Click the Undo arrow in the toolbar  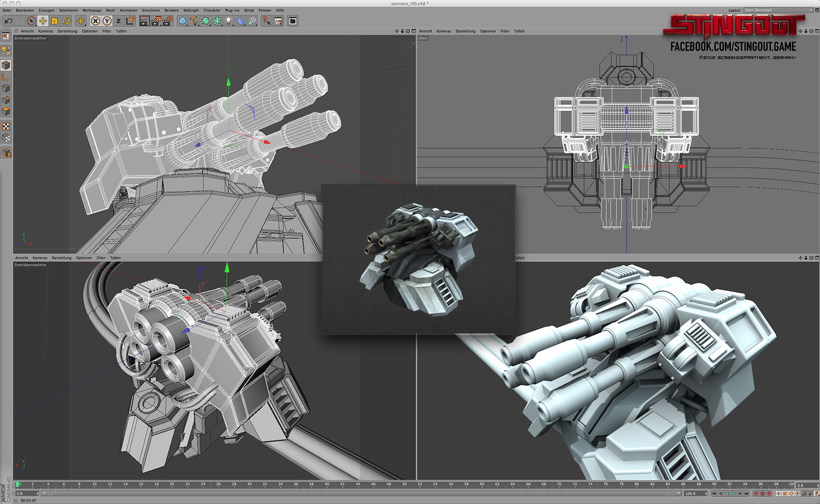point(9,21)
